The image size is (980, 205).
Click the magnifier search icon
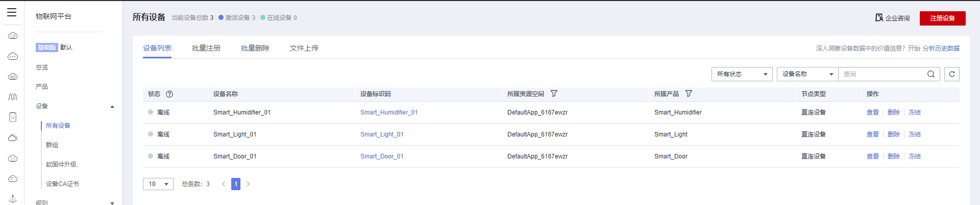[930, 74]
